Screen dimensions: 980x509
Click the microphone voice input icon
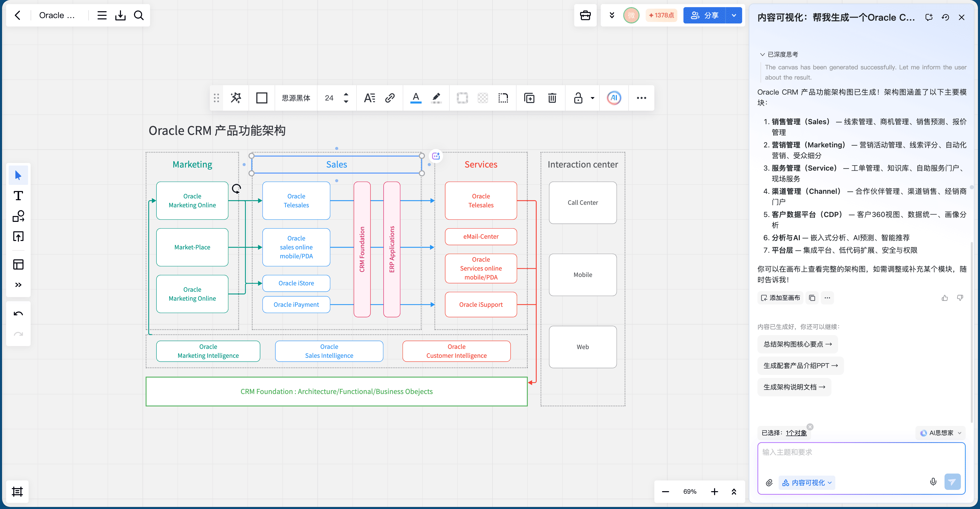click(x=933, y=482)
